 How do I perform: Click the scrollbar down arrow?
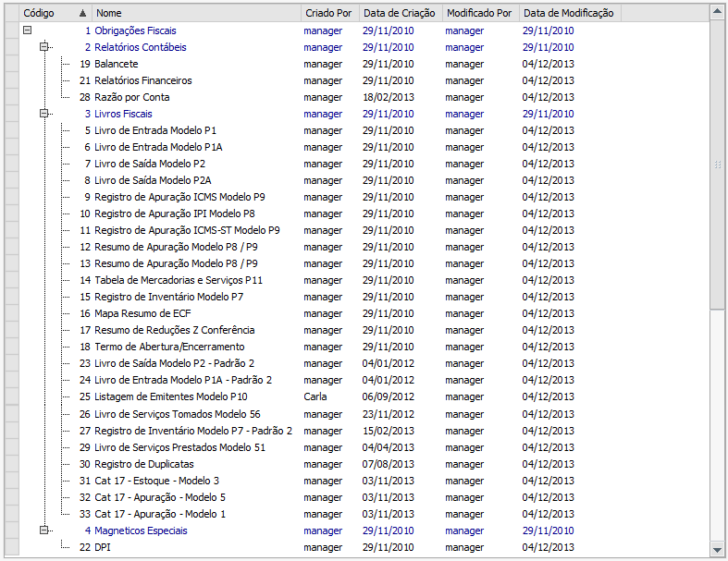(717, 549)
